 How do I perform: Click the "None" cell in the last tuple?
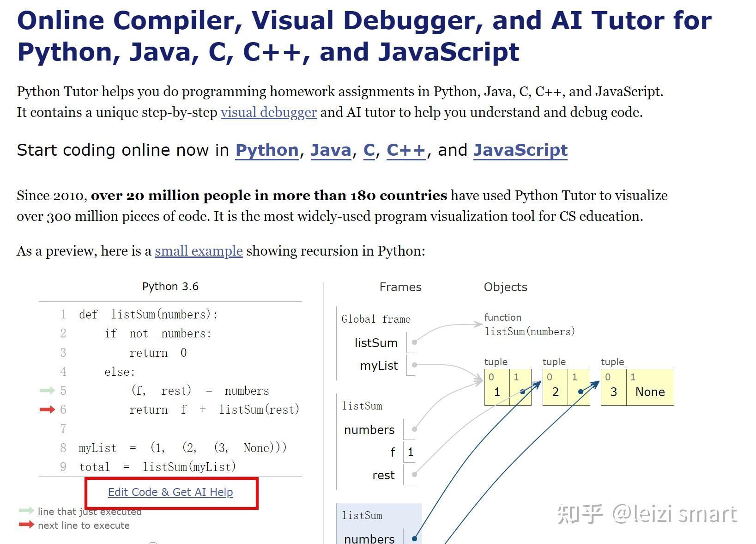click(650, 392)
